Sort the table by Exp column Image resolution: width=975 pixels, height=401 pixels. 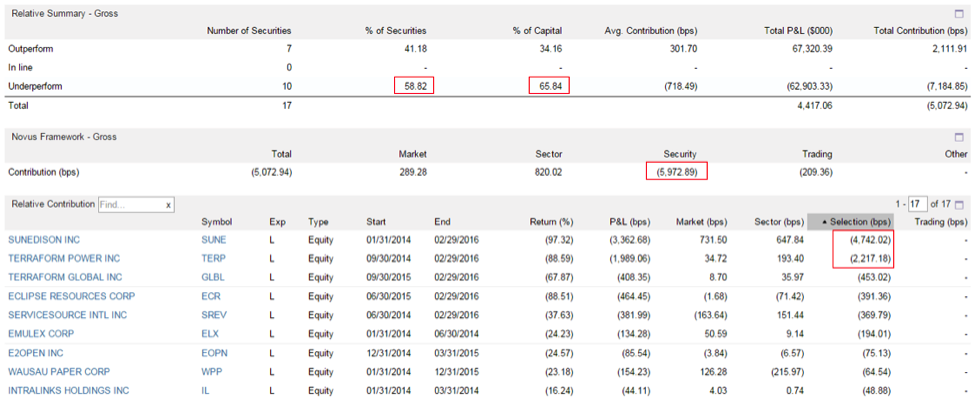point(277,221)
